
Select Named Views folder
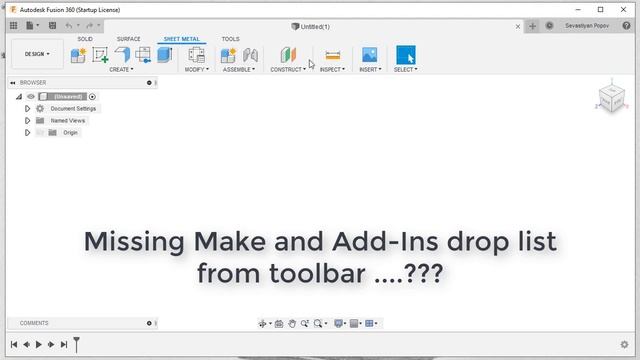pos(68,121)
